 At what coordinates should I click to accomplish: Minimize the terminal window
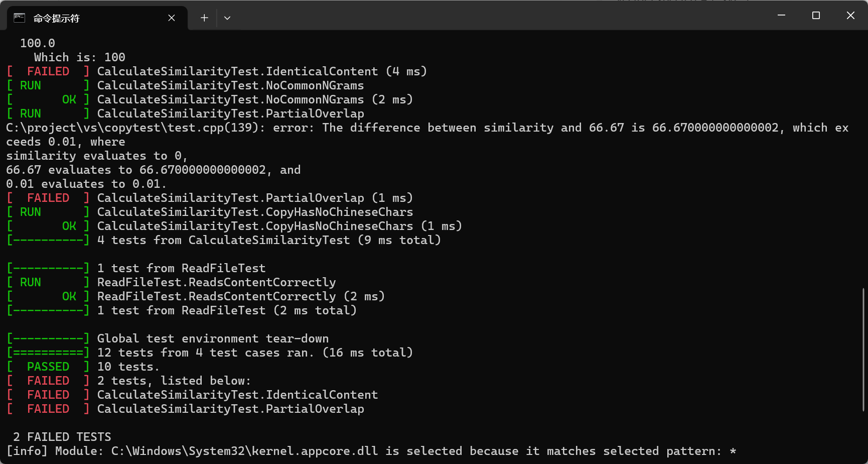[x=781, y=16]
